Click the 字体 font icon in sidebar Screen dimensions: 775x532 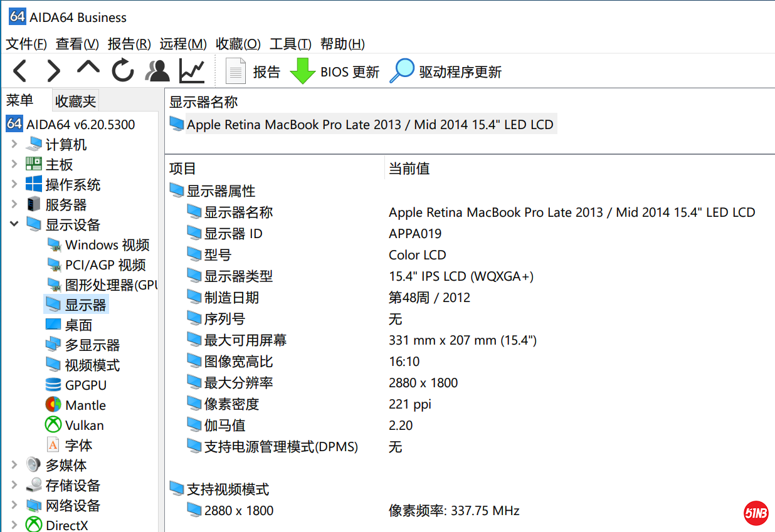point(53,445)
